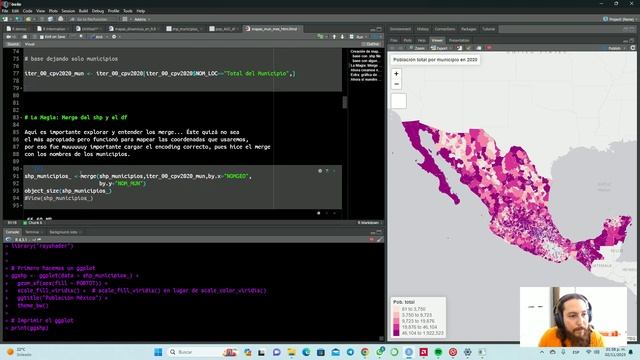Zoom out on the map with minus button
This screenshot has height=360, width=640.
tap(396, 84)
